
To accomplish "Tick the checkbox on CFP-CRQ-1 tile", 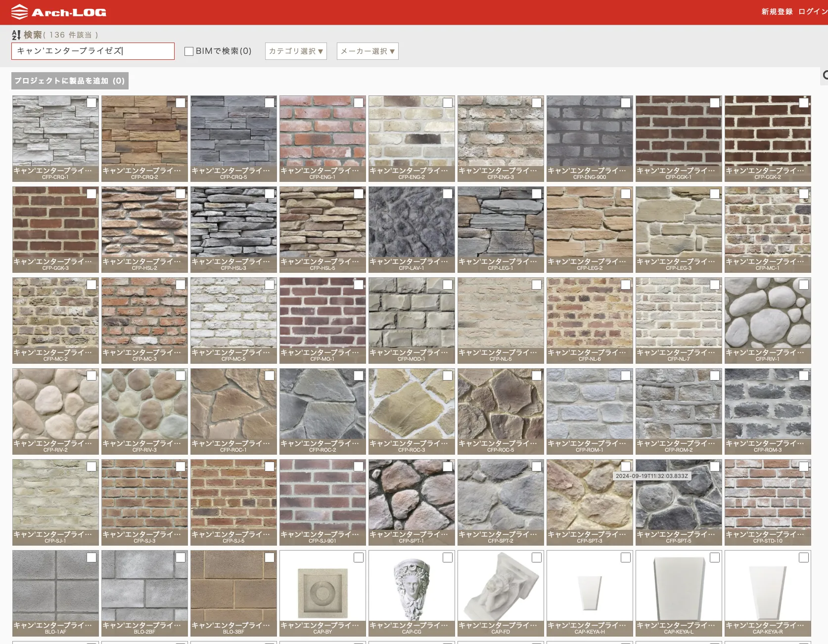I will 92,103.
